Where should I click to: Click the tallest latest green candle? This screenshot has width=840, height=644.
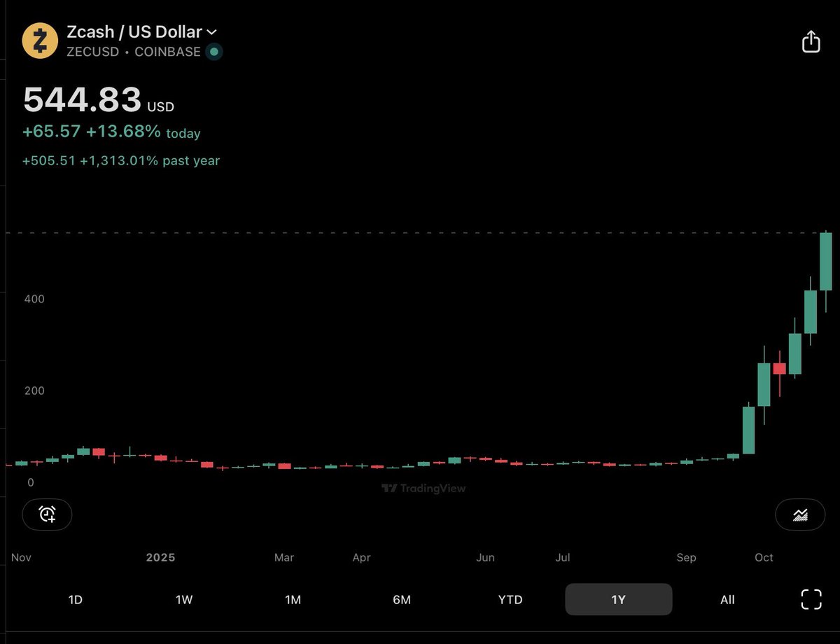point(826,262)
